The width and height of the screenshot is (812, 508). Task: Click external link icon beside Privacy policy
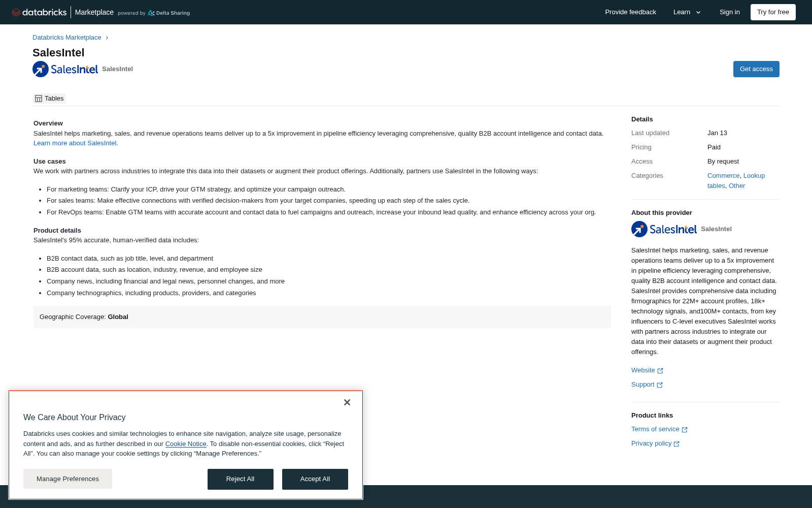pos(676,444)
